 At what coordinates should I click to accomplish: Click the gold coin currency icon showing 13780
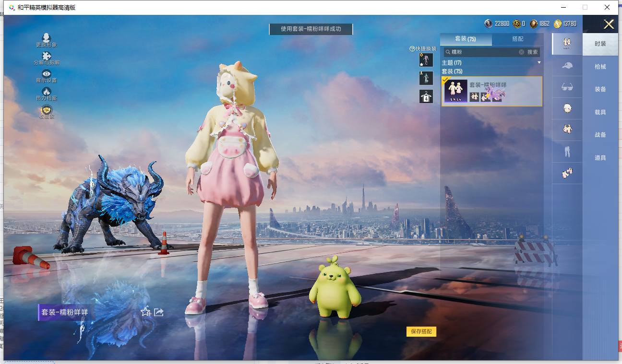[558, 23]
